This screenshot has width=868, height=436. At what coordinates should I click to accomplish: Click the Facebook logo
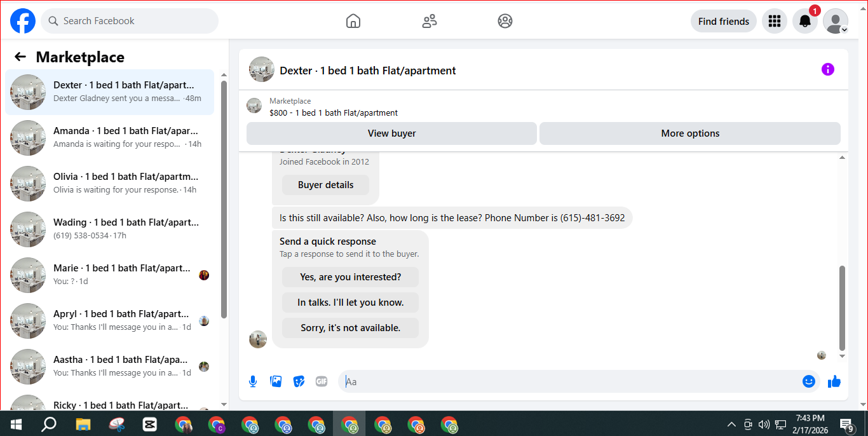(23, 21)
